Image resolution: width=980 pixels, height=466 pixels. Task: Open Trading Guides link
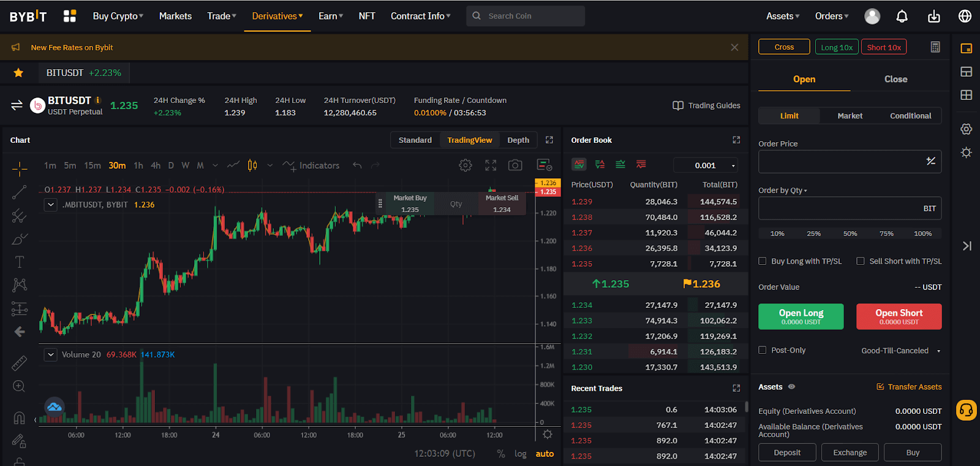pyautogui.click(x=706, y=105)
